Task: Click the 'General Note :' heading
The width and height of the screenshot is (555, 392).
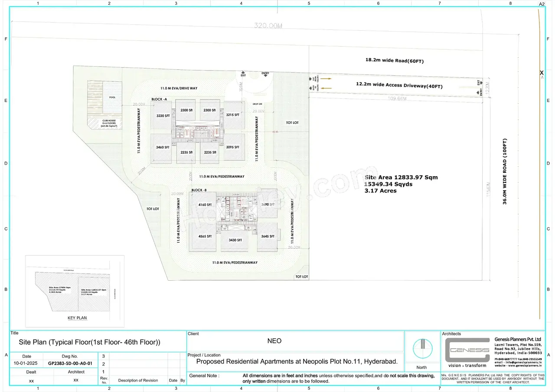Action: 204,376
